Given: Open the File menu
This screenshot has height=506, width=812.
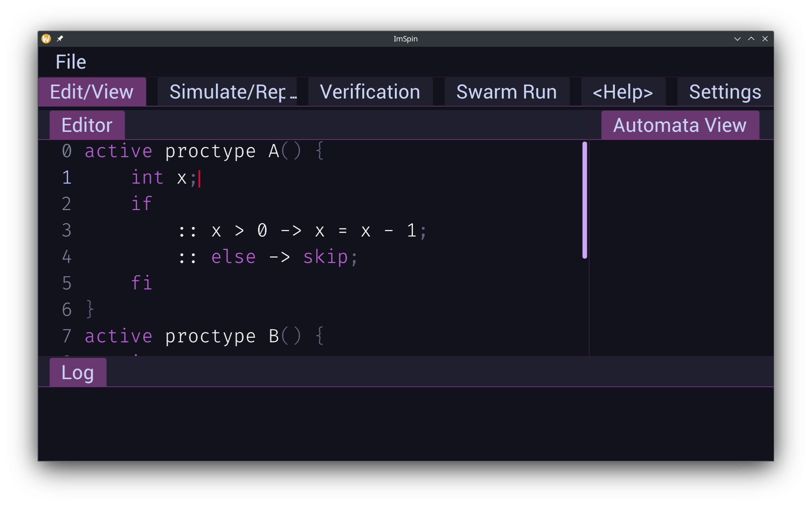Looking at the screenshot, I should [x=71, y=62].
